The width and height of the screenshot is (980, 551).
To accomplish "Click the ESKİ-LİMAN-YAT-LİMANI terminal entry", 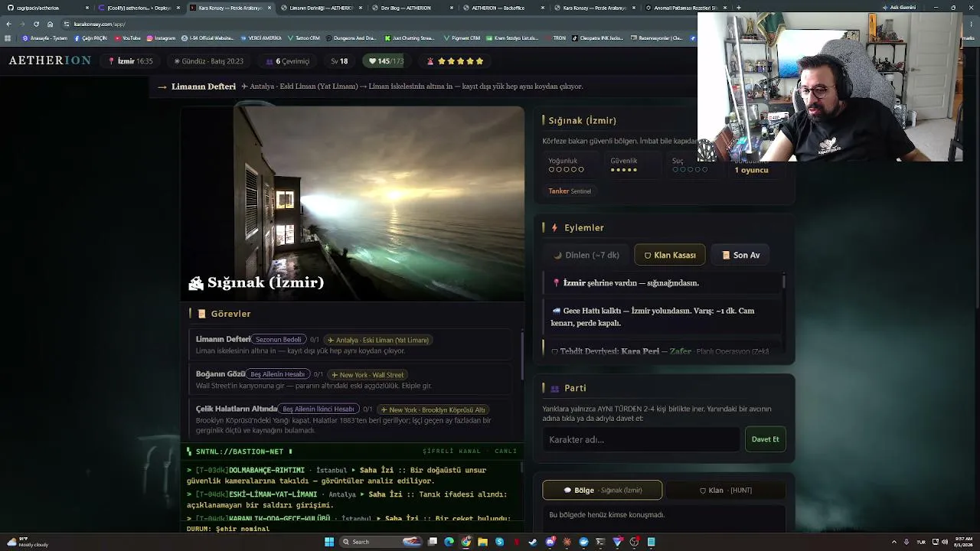I will coord(347,500).
